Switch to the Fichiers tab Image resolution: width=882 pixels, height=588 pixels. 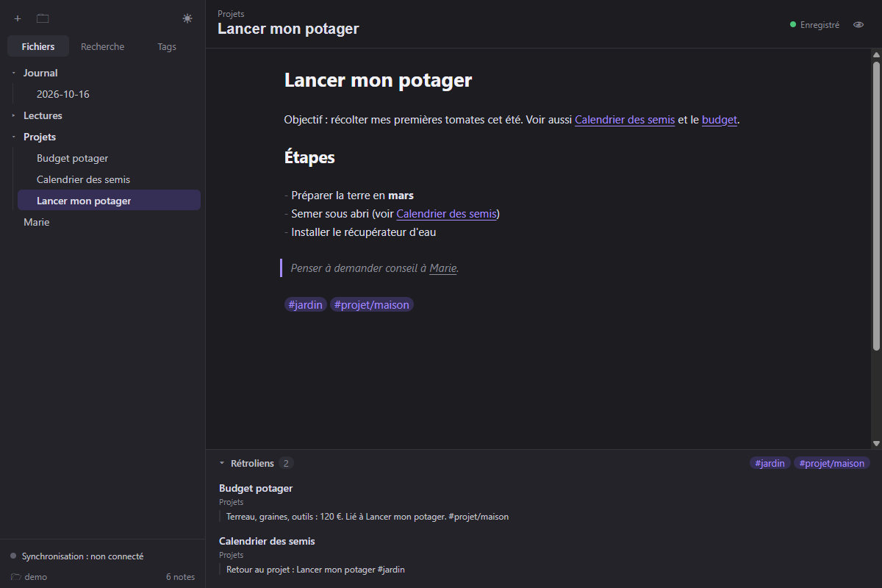pos(38,46)
